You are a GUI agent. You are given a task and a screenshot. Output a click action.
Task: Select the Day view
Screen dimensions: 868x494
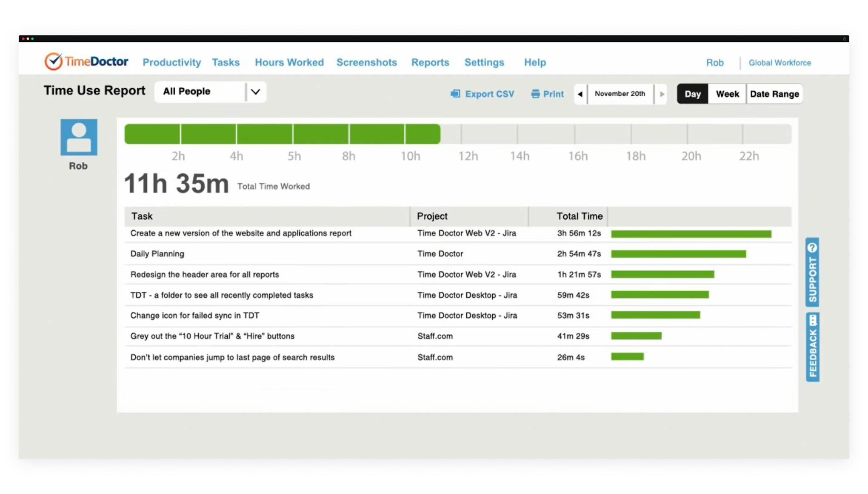pyautogui.click(x=693, y=94)
